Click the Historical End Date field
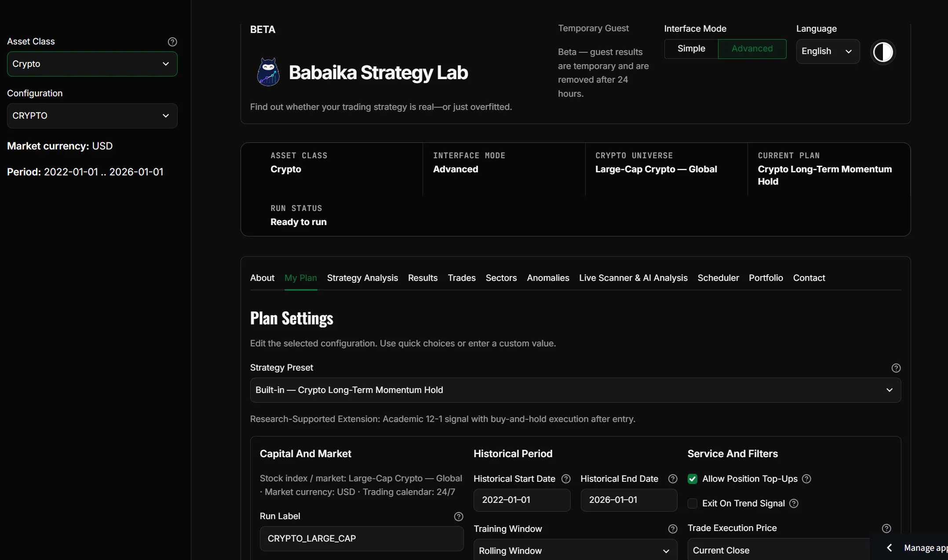Viewport: 948px width, 560px height. click(629, 500)
